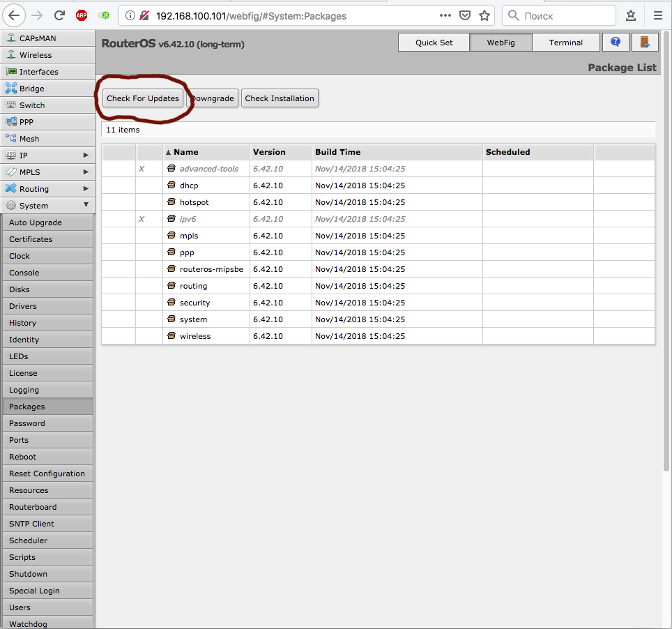Image resolution: width=672 pixels, height=629 pixels.
Task: Click disabled X flag on ipv6 row
Action: 142,219
